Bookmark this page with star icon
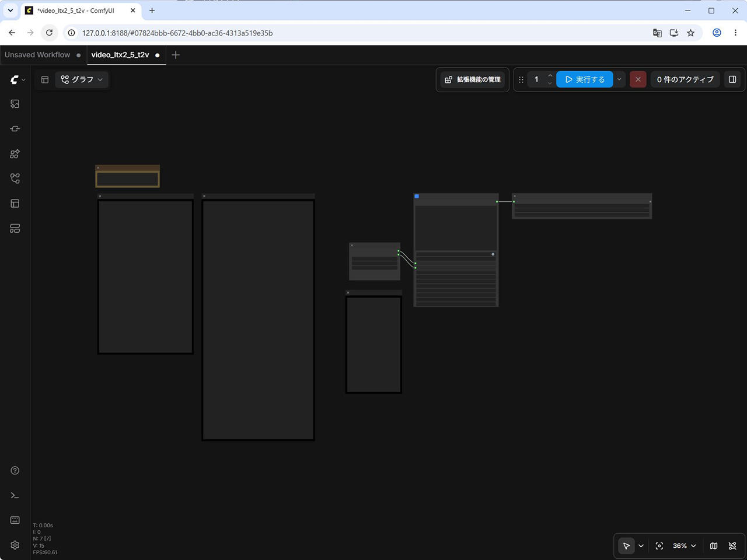The image size is (747, 560). (691, 33)
